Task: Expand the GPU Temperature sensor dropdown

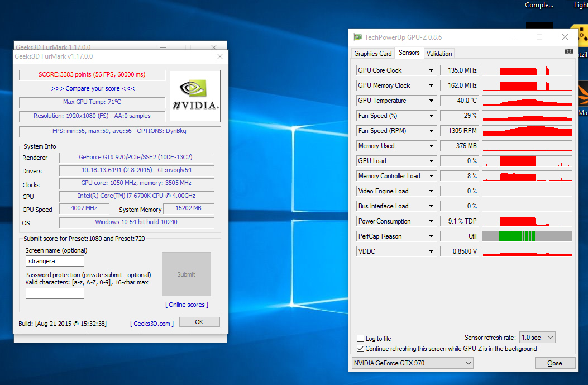Action: 431,101
